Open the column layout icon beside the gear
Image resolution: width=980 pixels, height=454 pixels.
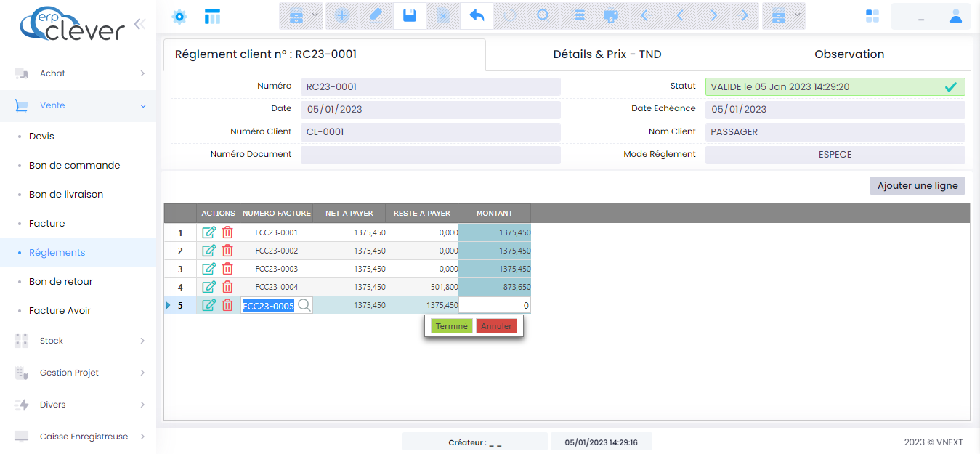[x=212, y=16]
